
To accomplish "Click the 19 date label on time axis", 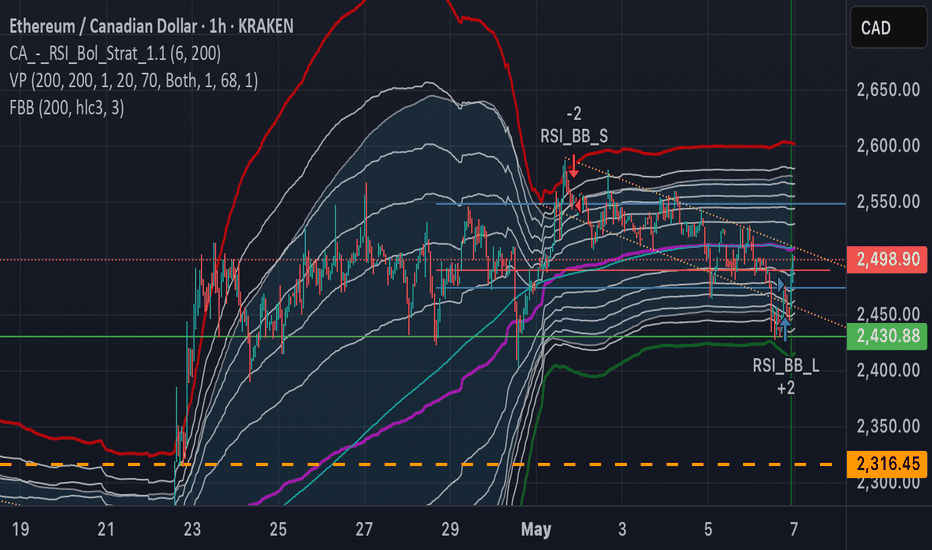I will point(20,529).
